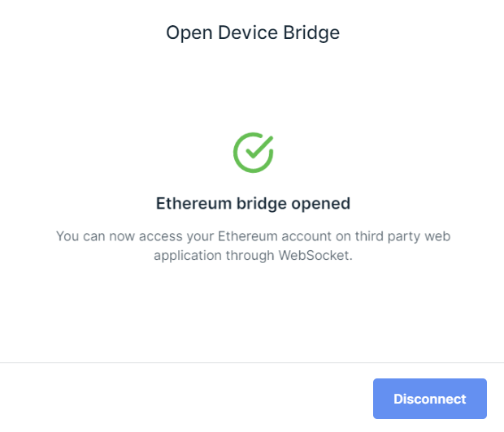Screen dimensions: 504x432
Task: Click the "Ethereum bridge opened" status message
Action: [x=253, y=203]
